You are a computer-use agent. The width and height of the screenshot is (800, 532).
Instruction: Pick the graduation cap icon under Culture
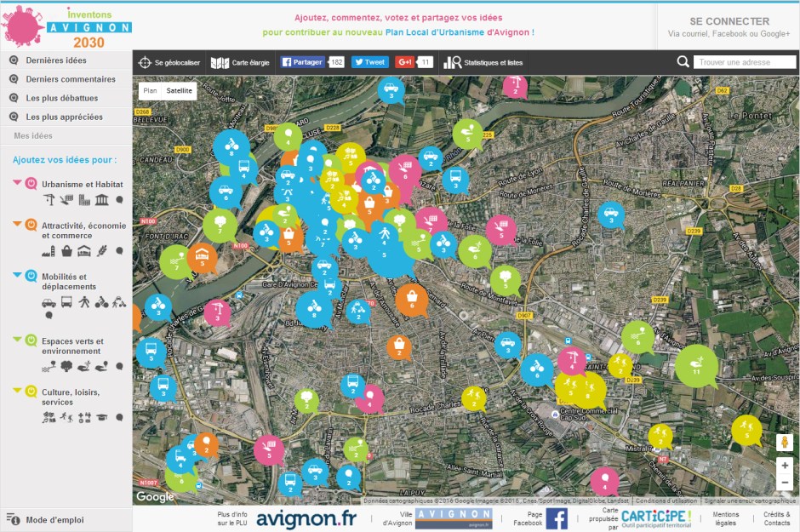102,417
